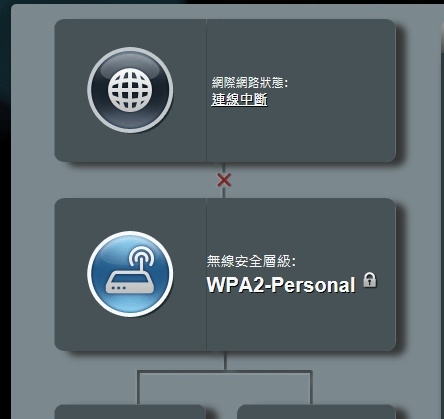This screenshot has width=444, height=419.
Task: Click the globe Internet status icon
Action: [x=130, y=90]
